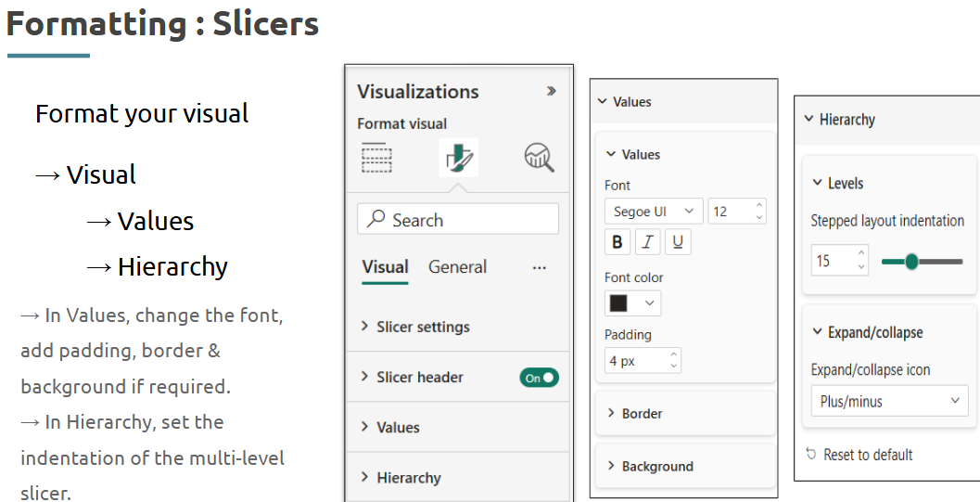The height and width of the screenshot is (502, 980).
Task: Open the Build visual fields icon
Action: (x=376, y=157)
